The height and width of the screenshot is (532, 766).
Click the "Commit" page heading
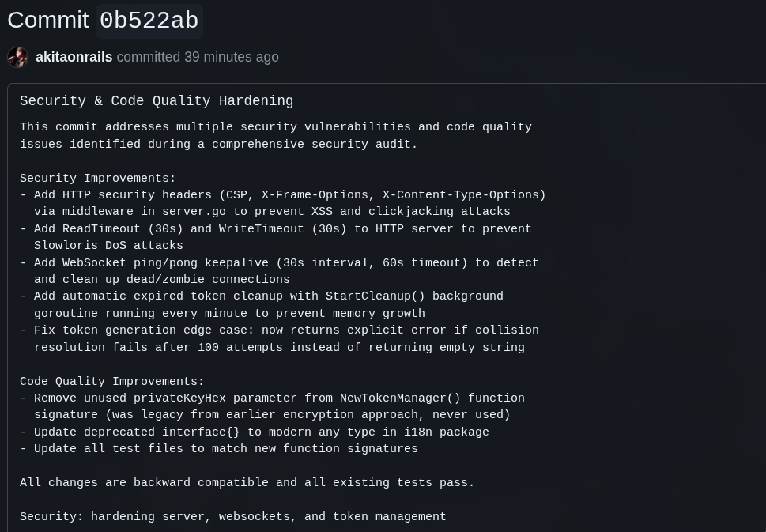point(47,21)
